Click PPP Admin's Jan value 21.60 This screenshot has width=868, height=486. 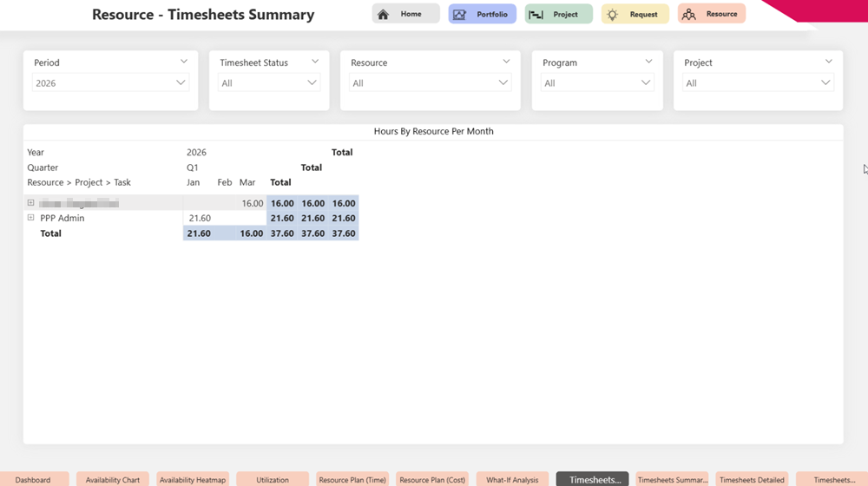pyautogui.click(x=200, y=218)
